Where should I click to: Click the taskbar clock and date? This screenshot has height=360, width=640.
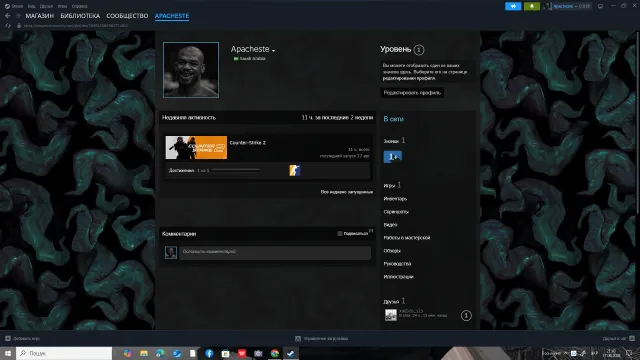611,353
